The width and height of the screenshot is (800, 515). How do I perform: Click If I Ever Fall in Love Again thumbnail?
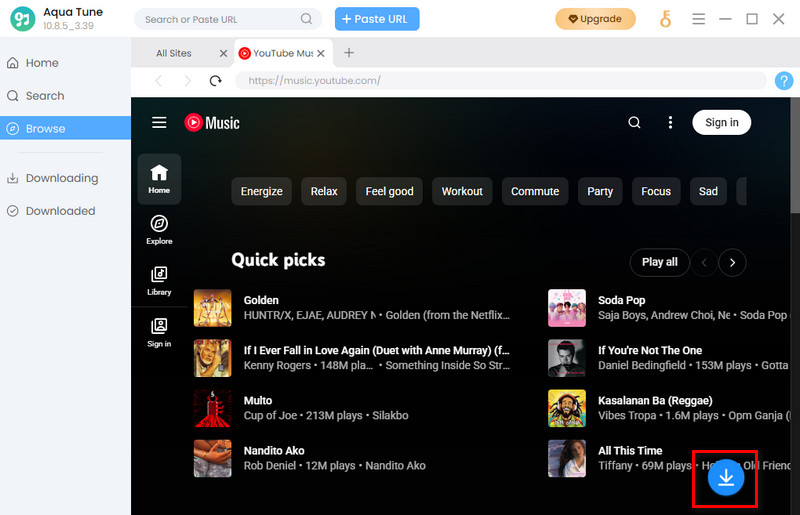[x=213, y=358]
